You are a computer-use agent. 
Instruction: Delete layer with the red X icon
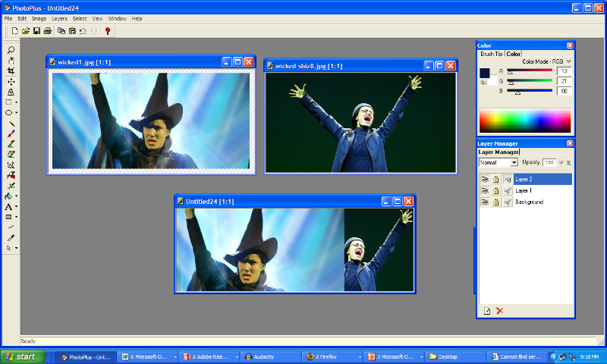click(500, 311)
